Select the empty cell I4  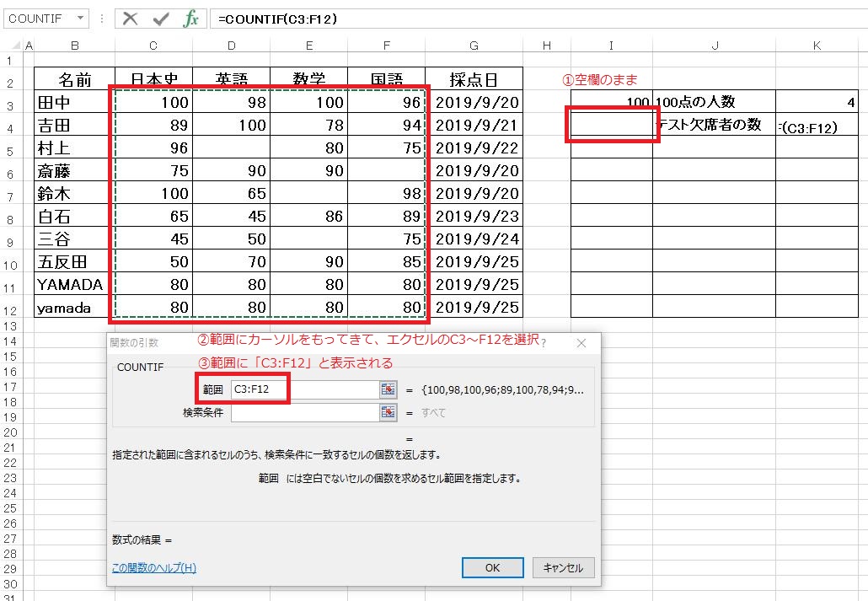point(611,126)
